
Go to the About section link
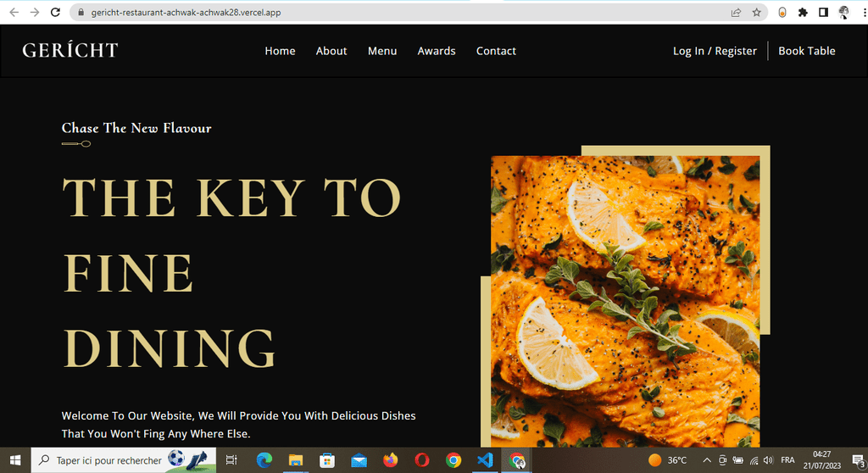click(x=331, y=51)
